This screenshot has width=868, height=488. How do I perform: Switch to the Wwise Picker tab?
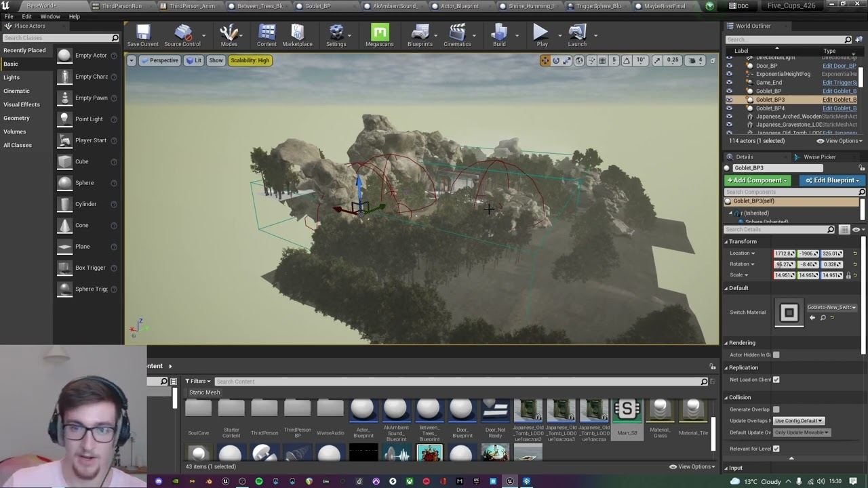click(x=819, y=157)
